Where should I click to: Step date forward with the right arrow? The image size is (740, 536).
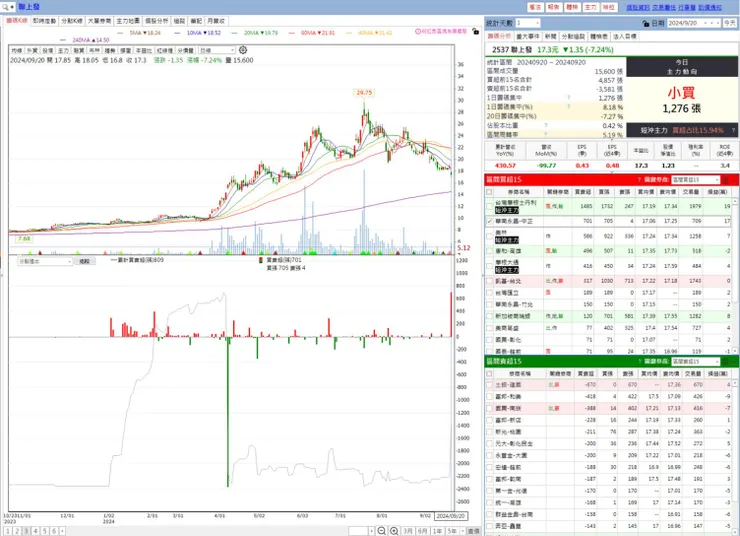(718, 23)
